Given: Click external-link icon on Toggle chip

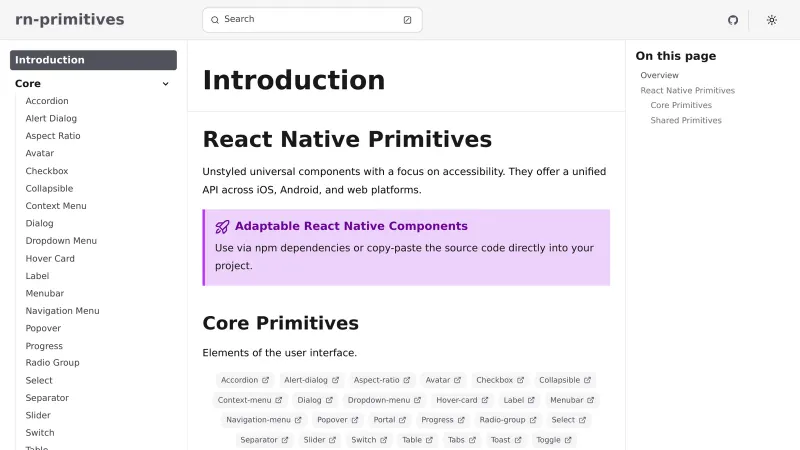Looking at the screenshot, I should click(x=569, y=440).
